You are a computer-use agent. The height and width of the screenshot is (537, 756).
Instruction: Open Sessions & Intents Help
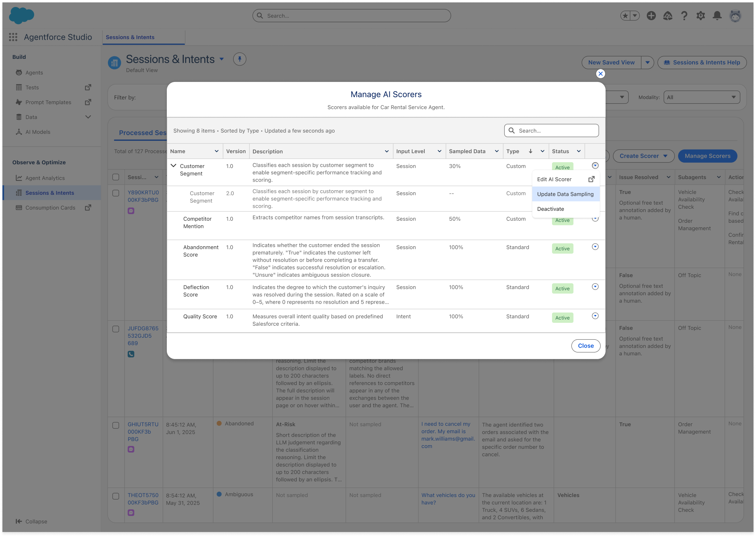pyautogui.click(x=702, y=63)
